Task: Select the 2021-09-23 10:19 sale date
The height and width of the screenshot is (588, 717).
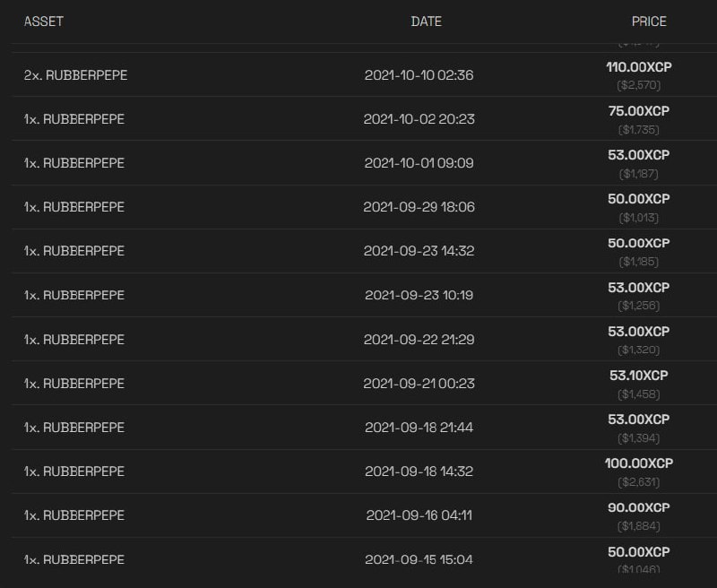Action: point(419,295)
